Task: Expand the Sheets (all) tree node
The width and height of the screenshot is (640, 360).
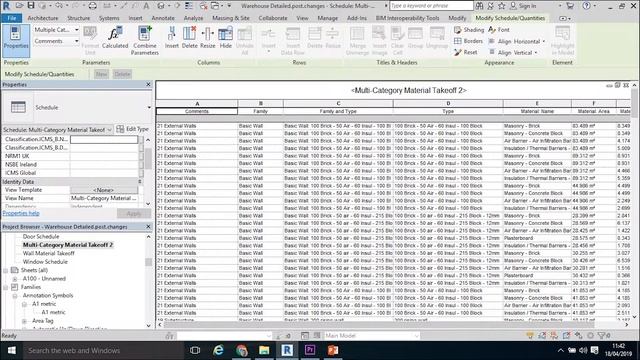Action: coord(6,270)
